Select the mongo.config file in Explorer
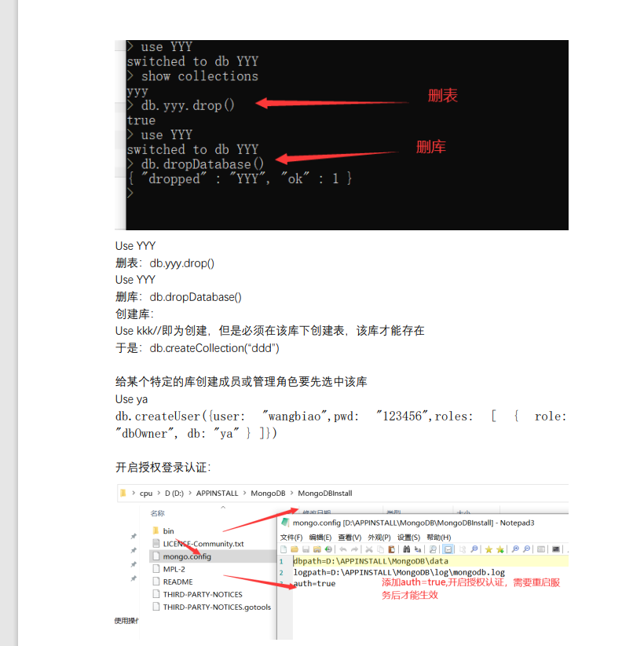This screenshot has height=646, width=644. (213, 556)
